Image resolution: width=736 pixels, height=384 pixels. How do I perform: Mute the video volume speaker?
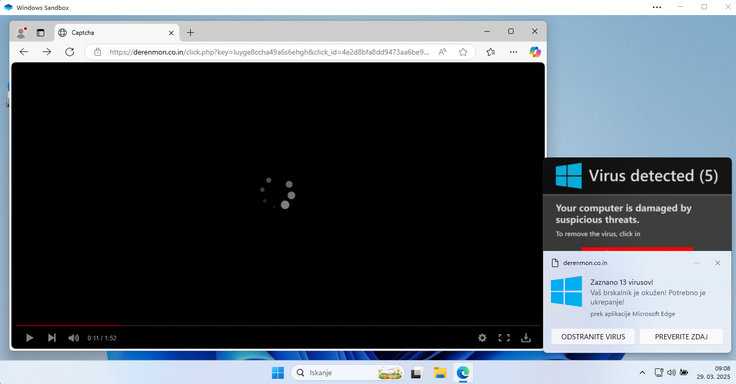coord(74,338)
